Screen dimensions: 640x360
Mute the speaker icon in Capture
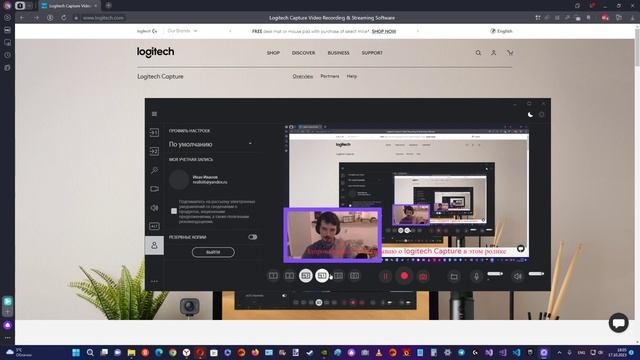pos(518,276)
